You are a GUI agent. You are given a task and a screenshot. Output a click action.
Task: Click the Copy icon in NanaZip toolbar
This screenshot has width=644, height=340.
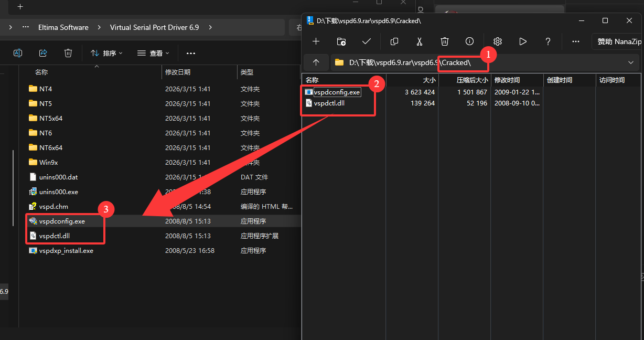394,41
